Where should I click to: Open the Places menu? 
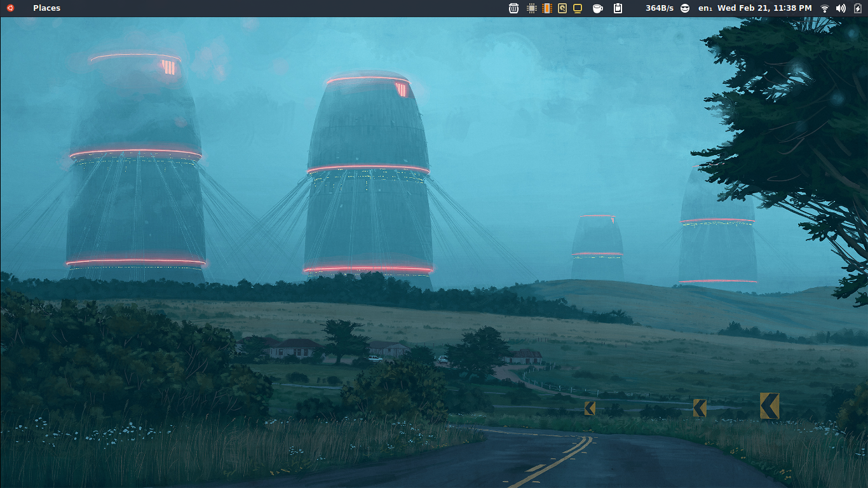coord(46,8)
